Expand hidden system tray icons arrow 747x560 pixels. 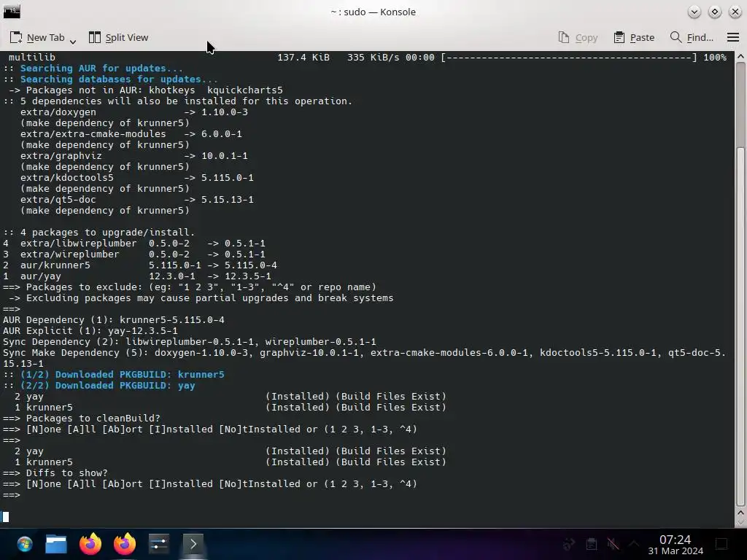pos(634,544)
